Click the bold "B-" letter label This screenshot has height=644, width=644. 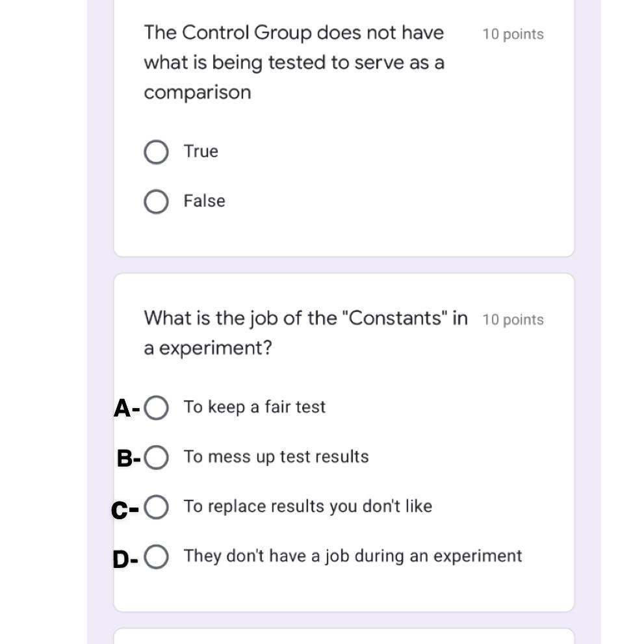click(x=128, y=458)
